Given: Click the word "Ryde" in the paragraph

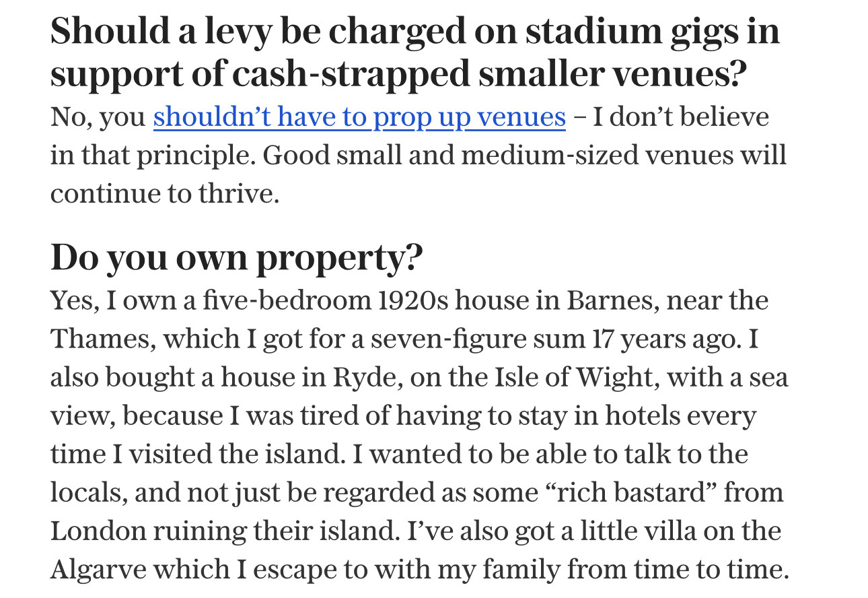Looking at the screenshot, I should point(357,377).
